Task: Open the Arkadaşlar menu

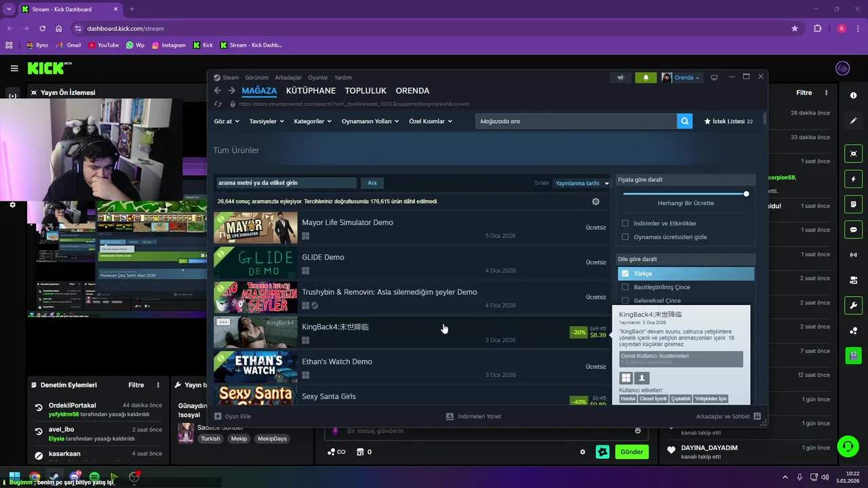Action: click(x=288, y=77)
